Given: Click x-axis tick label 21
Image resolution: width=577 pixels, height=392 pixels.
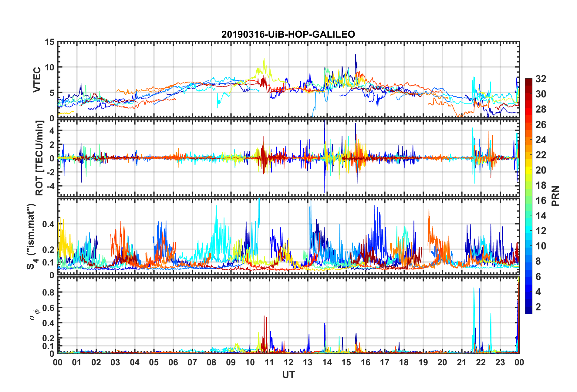Looking at the screenshot, I should pos(462,362).
